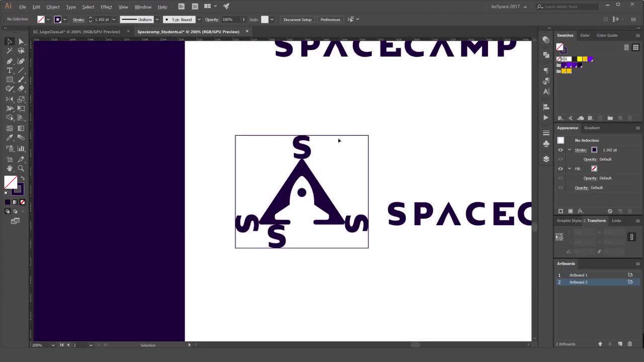Toggle visibility of bottom Opacity row
Viewport: 644px width, 362px height.
(x=560, y=188)
